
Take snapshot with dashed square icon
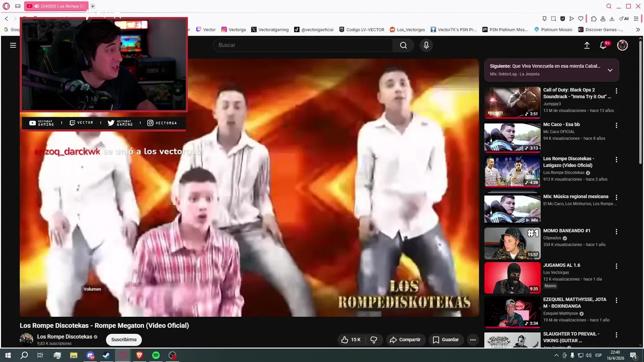coord(553,19)
